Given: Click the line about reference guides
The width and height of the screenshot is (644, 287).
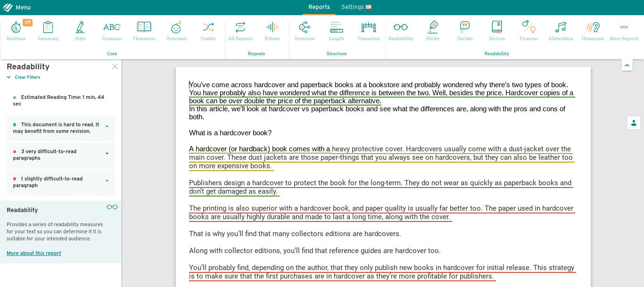Looking at the screenshot, I should click(315, 251).
